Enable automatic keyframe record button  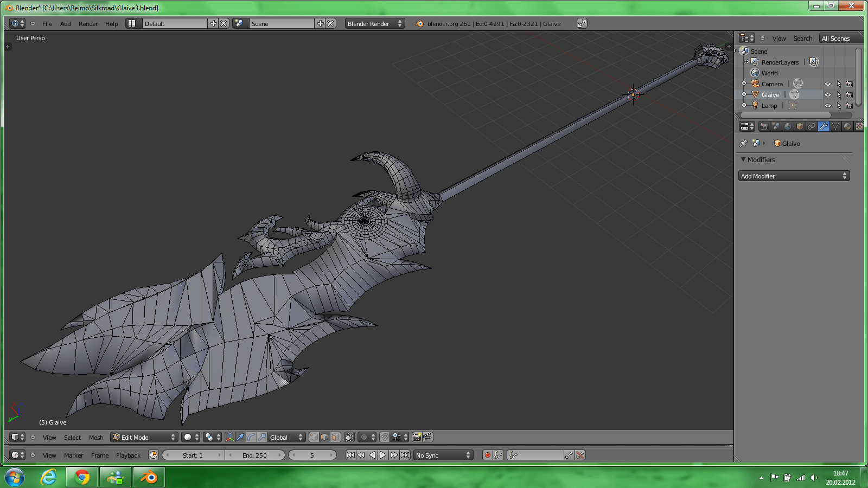click(x=487, y=455)
